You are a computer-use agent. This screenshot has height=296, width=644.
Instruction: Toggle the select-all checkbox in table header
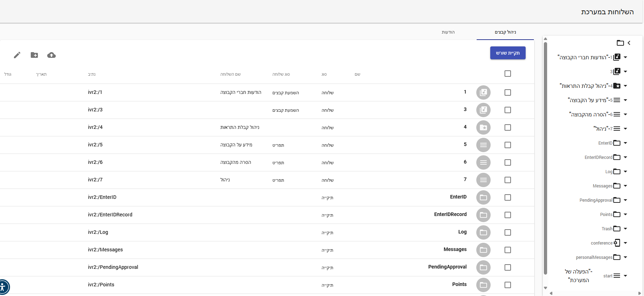point(507,74)
